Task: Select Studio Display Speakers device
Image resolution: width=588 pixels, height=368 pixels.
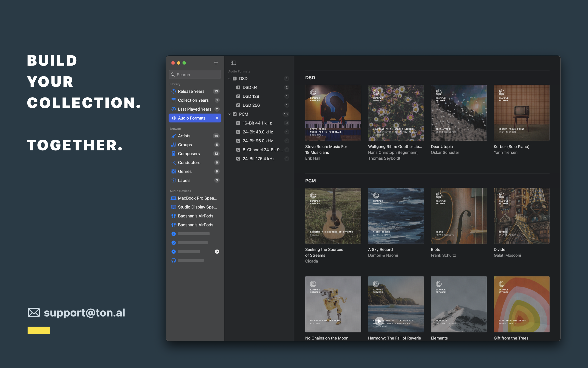Action: click(195, 207)
